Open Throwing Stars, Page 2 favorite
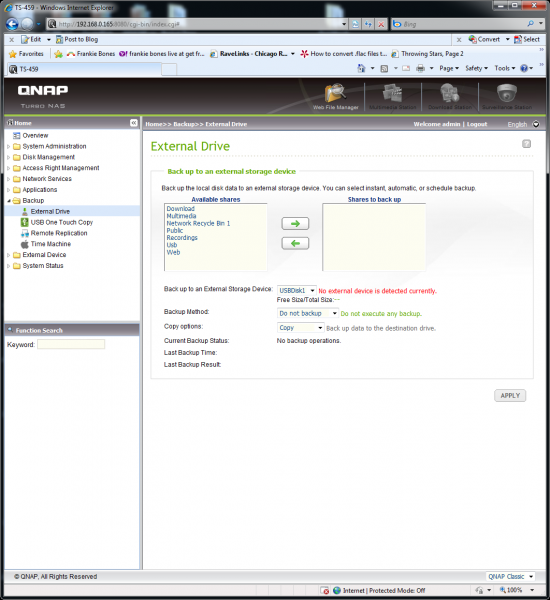Viewport: 550px width, 600px height. tap(428, 54)
